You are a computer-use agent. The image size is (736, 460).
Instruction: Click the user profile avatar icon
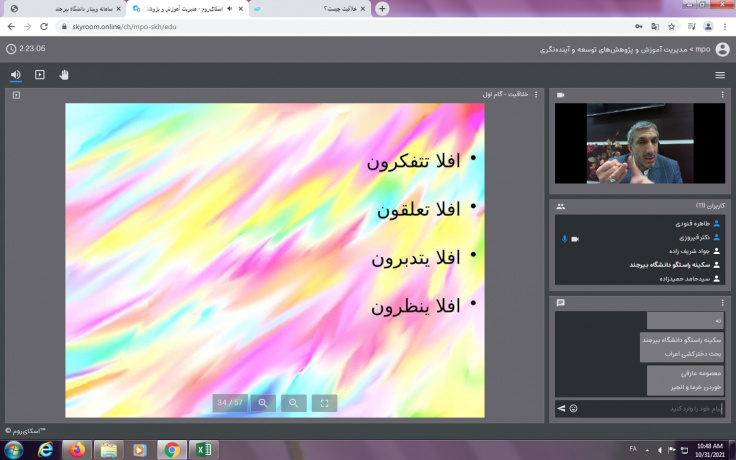click(722, 48)
